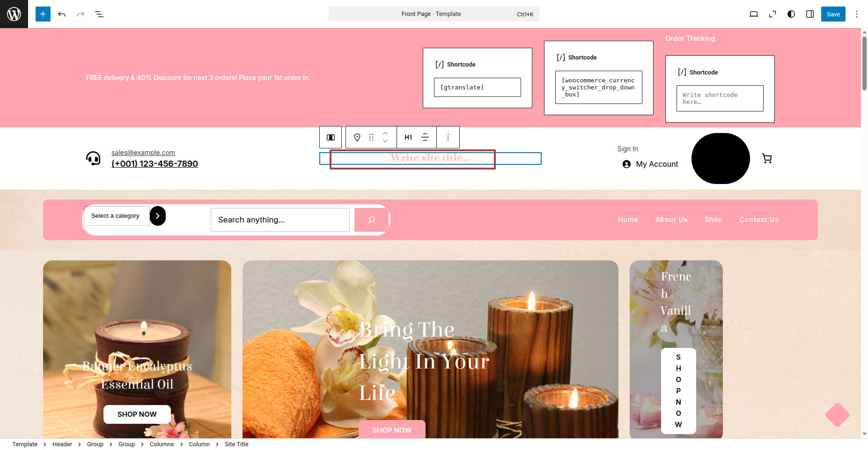
Task: Click the About Us menu item
Action: [671, 220]
